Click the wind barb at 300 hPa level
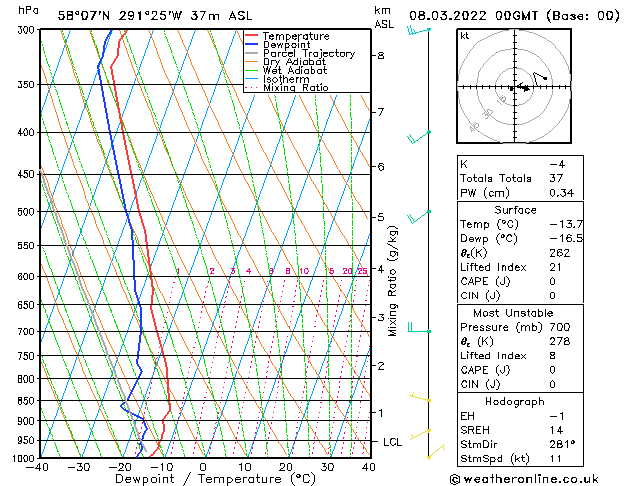Viewport: 629px width, 486px height. 418,30
